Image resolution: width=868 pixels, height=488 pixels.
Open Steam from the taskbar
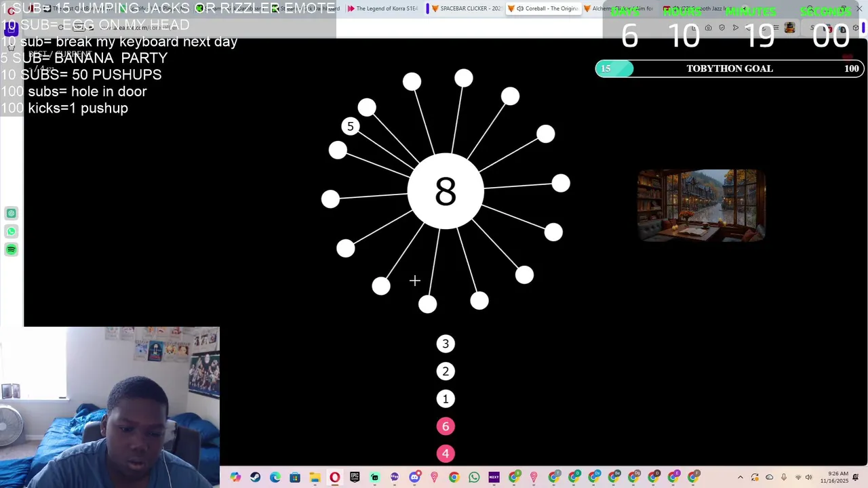(255, 477)
